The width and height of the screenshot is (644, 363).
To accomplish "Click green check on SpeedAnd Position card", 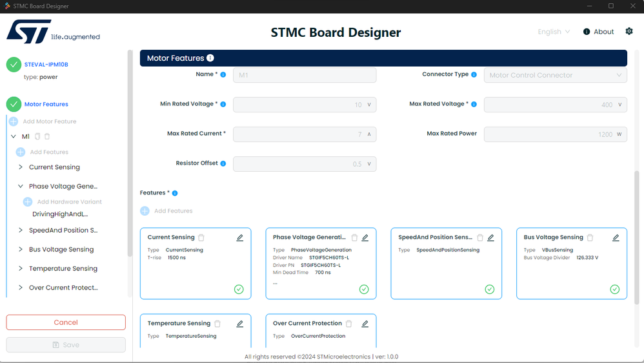I will 490,289.
